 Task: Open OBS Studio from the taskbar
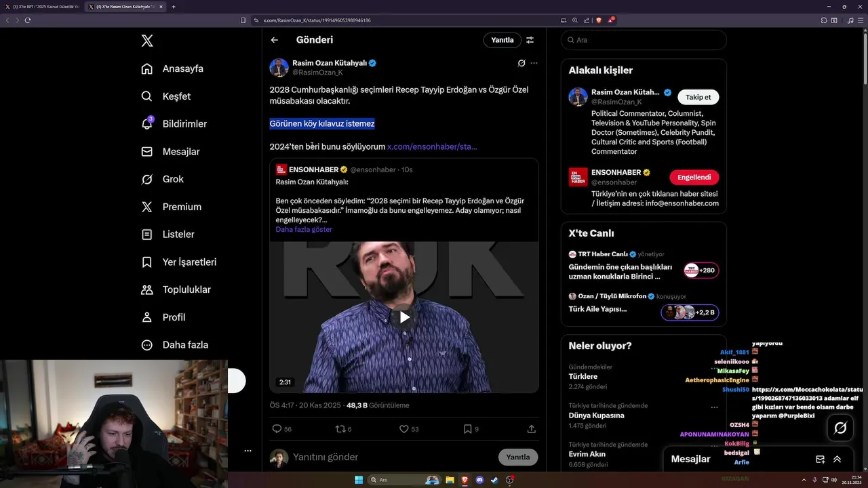[509, 480]
